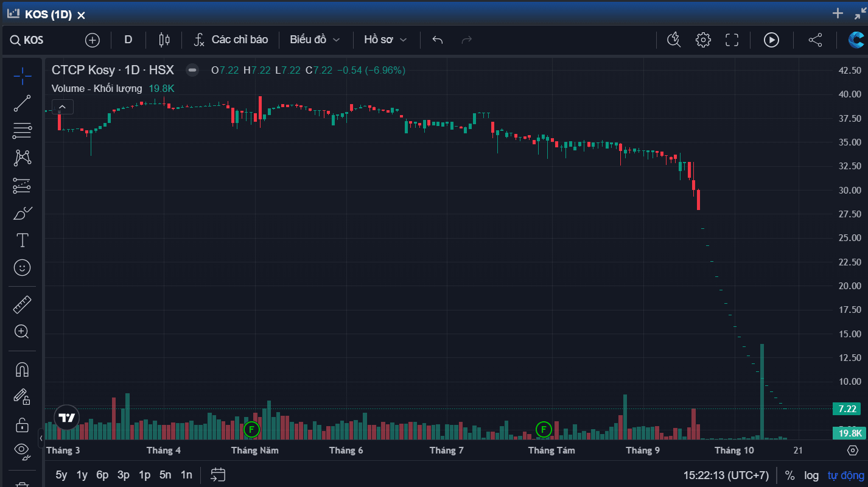
Task: Toggle lock all drawings
Action: (x=23, y=424)
